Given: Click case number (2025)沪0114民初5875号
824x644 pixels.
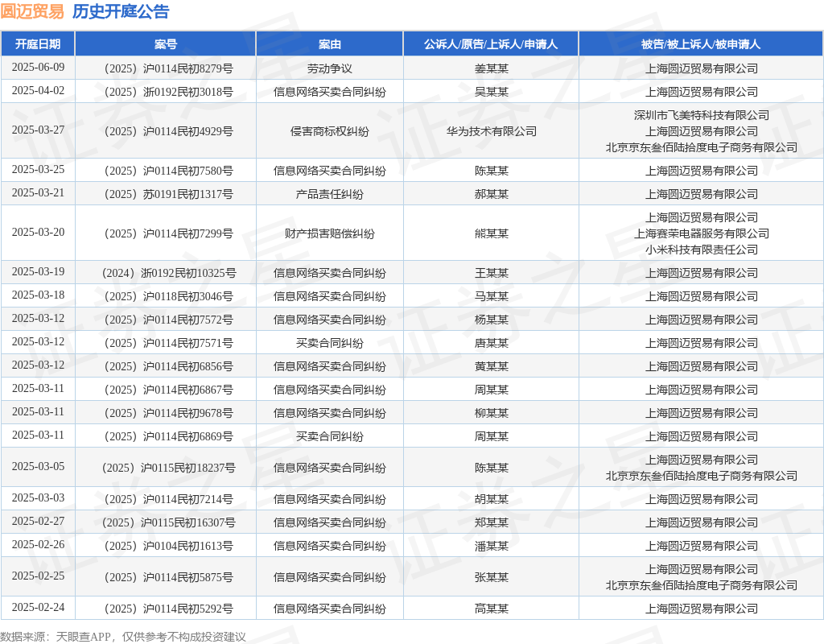Looking at the screenshot, I should tap(166, 577).
